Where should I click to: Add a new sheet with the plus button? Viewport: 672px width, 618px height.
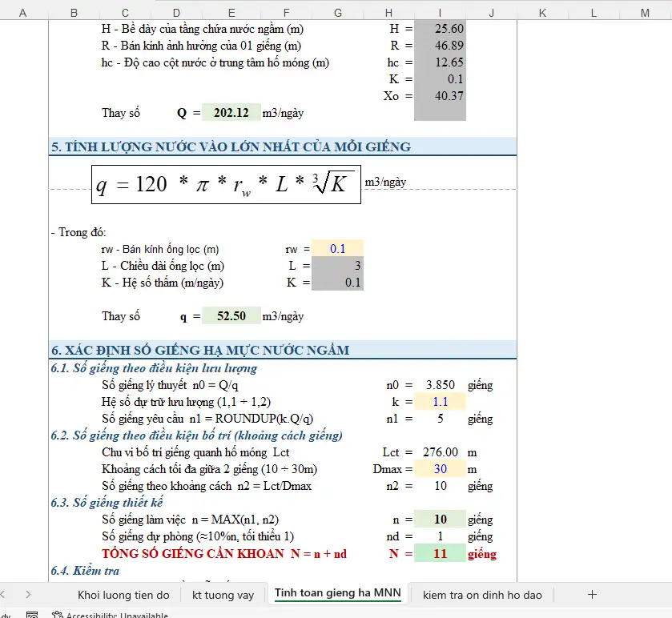click(x=592, y=595)
